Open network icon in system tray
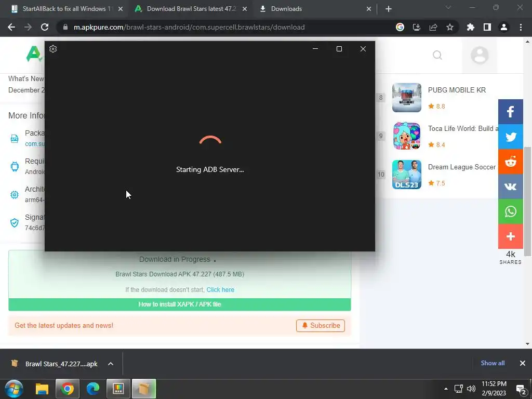The height and width of the screenshot is (399, 532). point(459,389)
